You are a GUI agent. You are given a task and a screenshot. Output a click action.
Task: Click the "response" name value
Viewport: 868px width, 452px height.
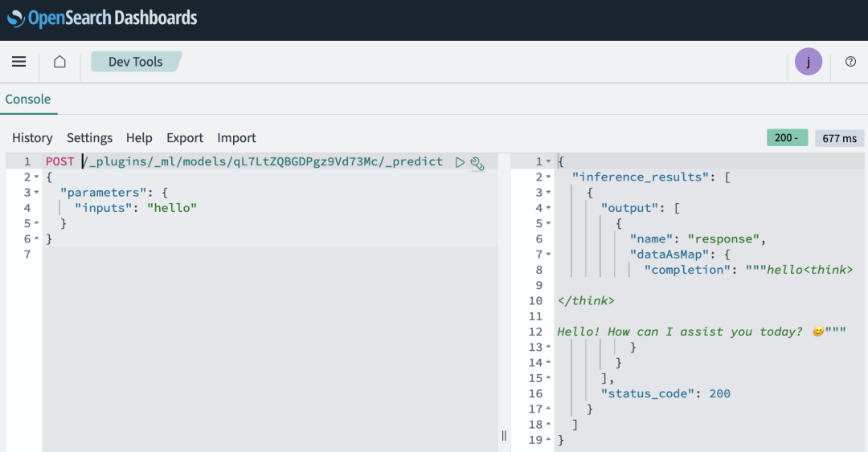coord(723,239)
